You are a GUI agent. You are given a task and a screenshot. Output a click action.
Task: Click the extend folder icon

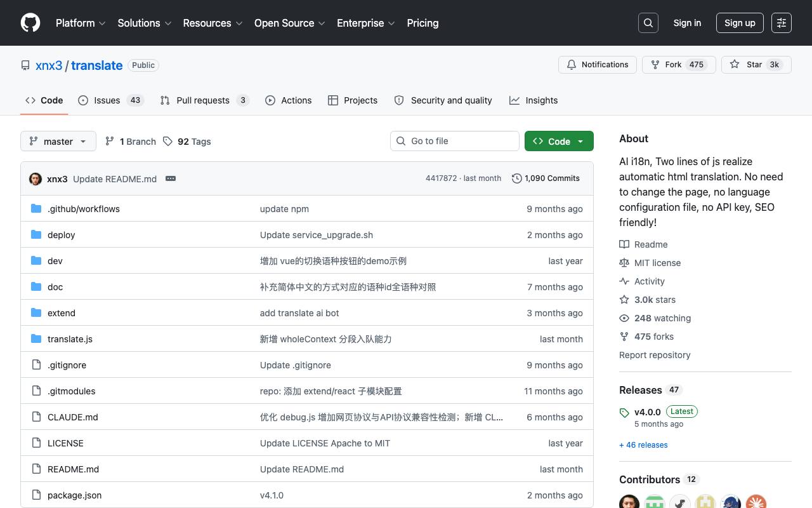[36, 312]
